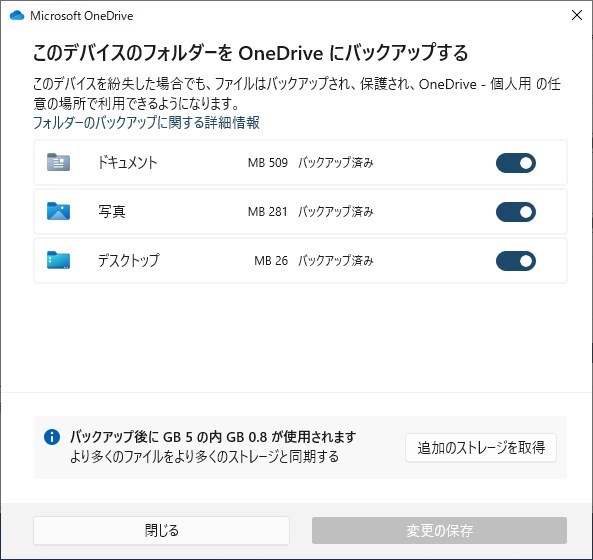Screen dimensions: 593x560
Task: Click the Microsoft OneDrive title text
Action: (82, 16)
